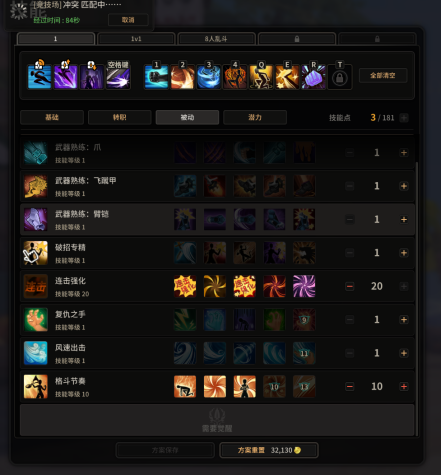The width and height of the screenshot is (441, 475).
Task: Open the 潜力 tab
Action: [255, 117]
